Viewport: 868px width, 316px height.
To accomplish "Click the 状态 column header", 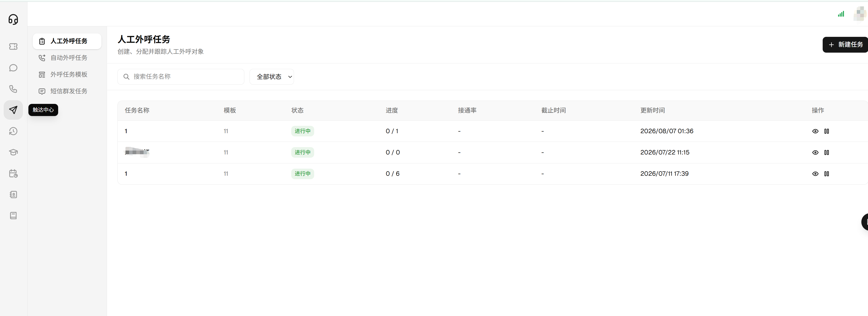I will [297, 111].
